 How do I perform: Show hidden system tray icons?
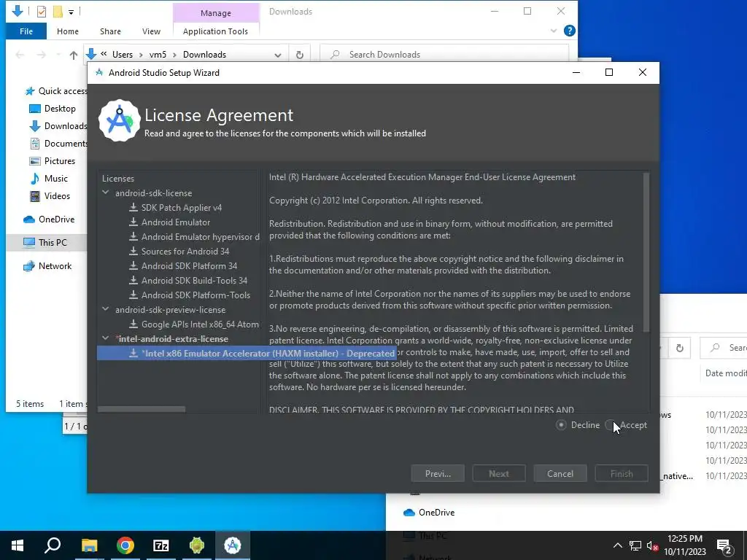(617, 545)
